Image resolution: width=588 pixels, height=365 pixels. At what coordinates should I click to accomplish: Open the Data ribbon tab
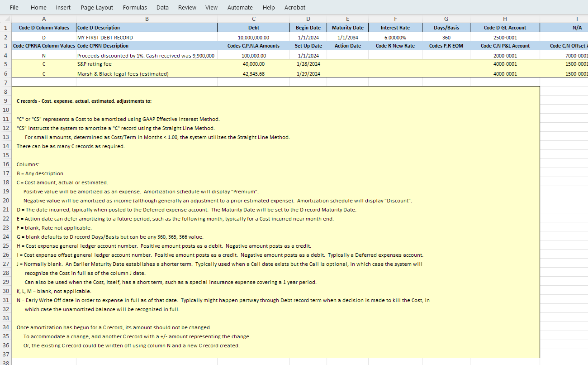point(162,7)
